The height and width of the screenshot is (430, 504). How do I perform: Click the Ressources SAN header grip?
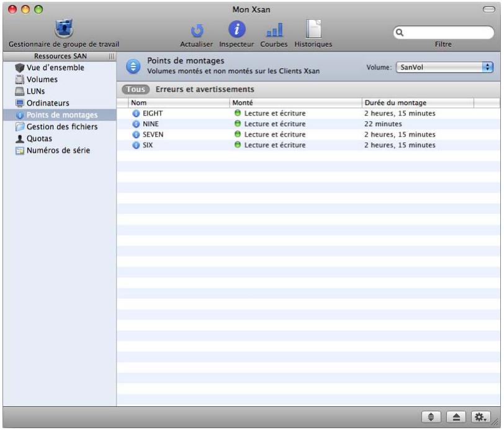[111, 57]
